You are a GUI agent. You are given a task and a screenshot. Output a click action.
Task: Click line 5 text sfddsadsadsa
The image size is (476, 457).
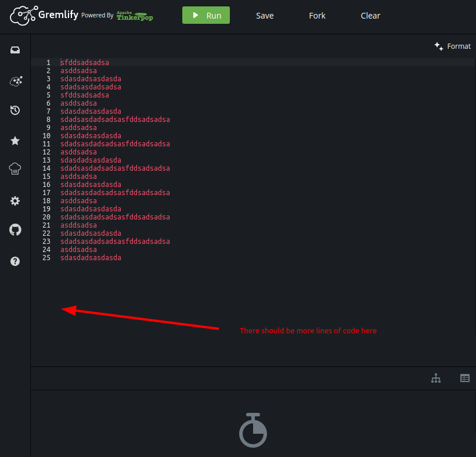(x=85, y=95)
